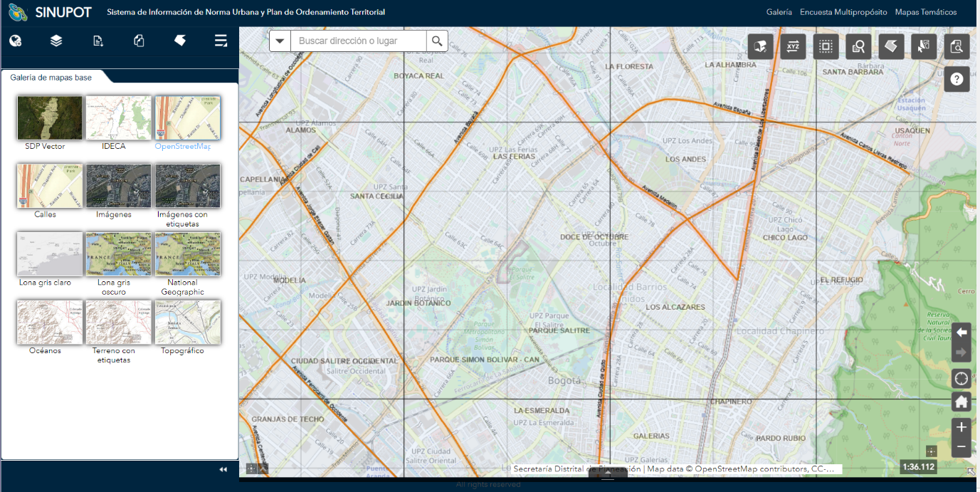Screen dimensions: 980x492
Task: Open the question mark help button
Action: click(x=957, y=79)
